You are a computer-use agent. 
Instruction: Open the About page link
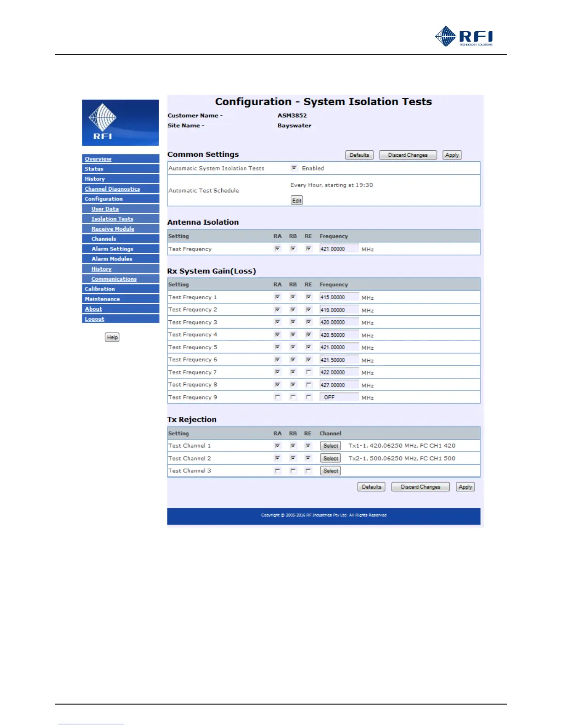(x=93, y=309)
